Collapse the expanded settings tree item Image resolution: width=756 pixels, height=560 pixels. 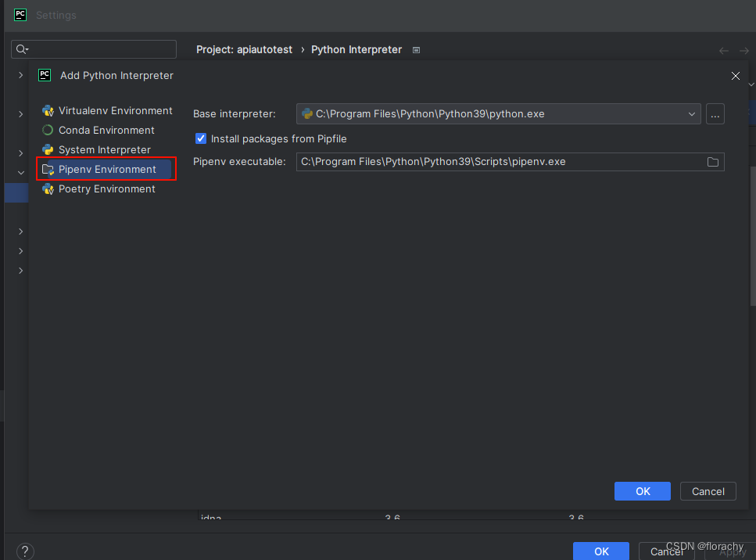(21, 172)
